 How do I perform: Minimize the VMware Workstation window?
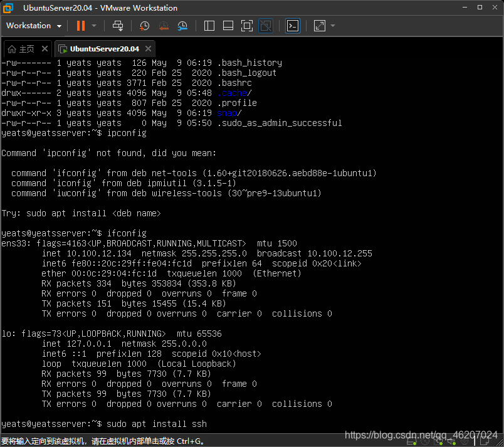(x=465, y=7)
